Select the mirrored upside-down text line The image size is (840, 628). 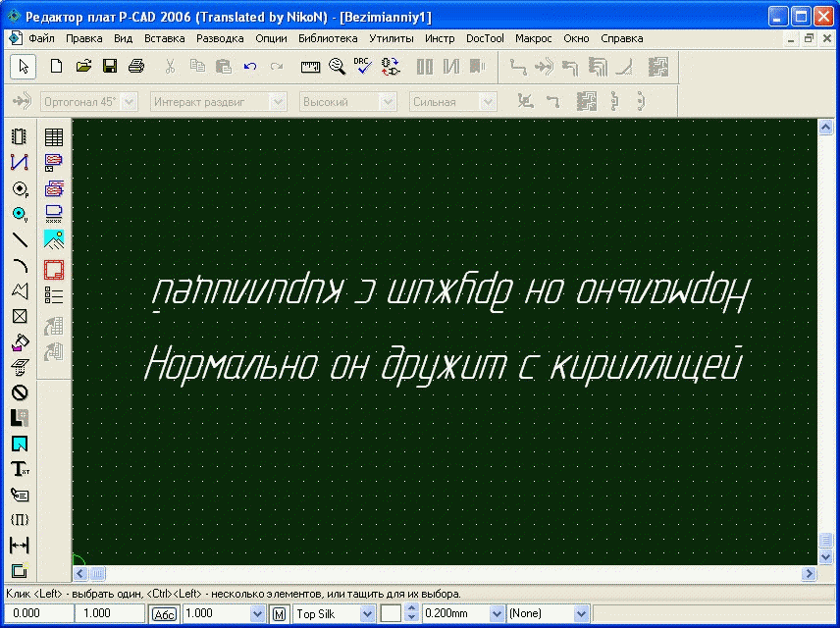pyautogui.click(x=449, y=293)
